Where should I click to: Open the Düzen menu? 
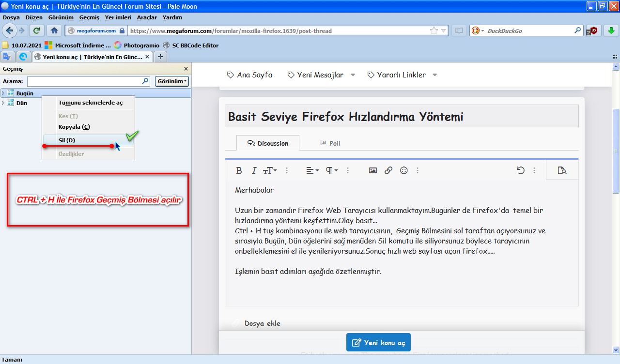tap(34, 17)
